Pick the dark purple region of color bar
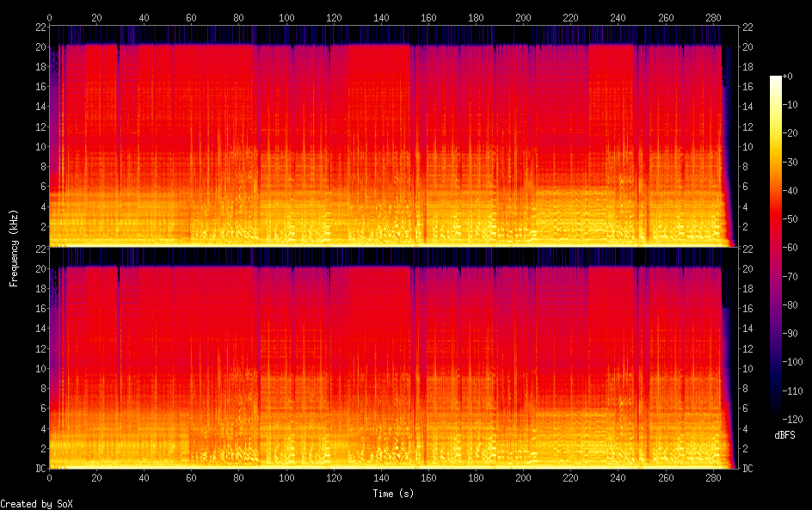 click(777, 361)
